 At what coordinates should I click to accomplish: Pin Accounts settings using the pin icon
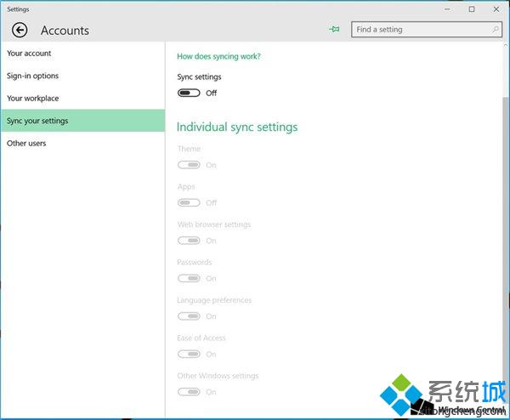(334, 29)
